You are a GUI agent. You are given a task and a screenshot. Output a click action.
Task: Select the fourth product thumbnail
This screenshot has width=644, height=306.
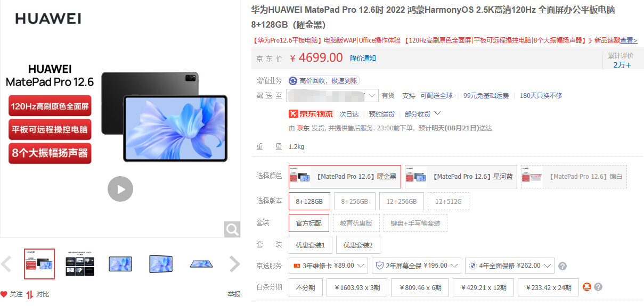pyautogui.click(x=161, y=264)
